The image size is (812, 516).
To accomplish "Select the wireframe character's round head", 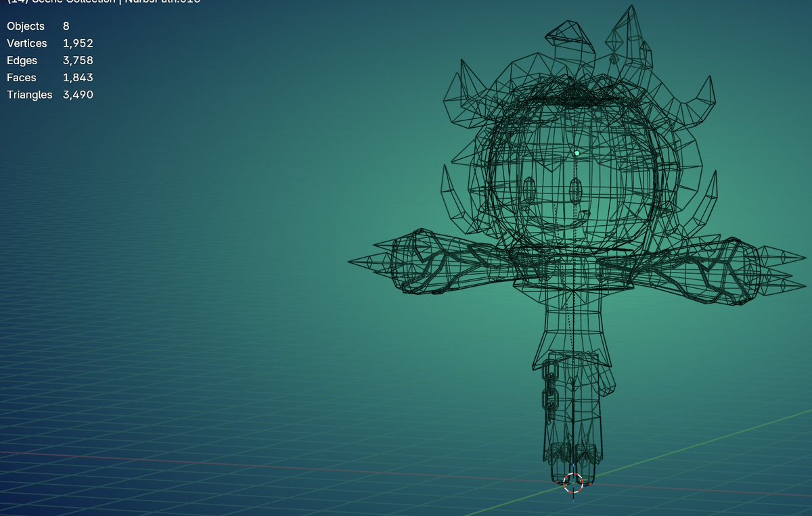I will (x=573, y=176).
